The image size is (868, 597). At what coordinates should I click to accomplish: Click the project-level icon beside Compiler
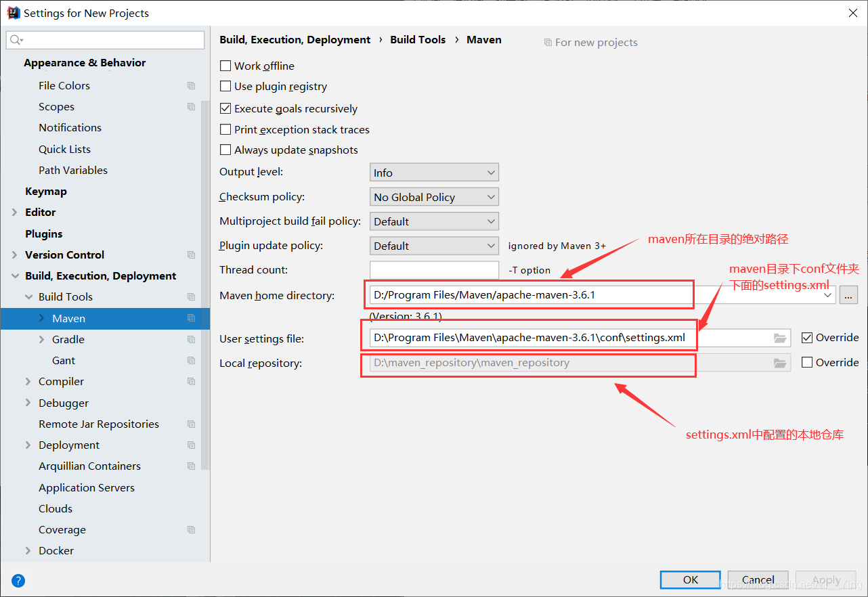[x=192, y=382]
